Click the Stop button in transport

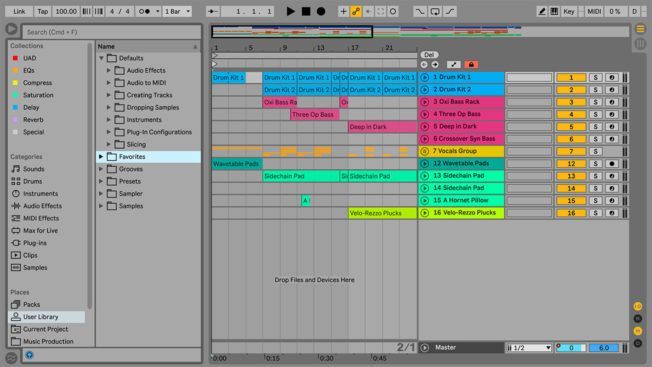pos(306,11)
